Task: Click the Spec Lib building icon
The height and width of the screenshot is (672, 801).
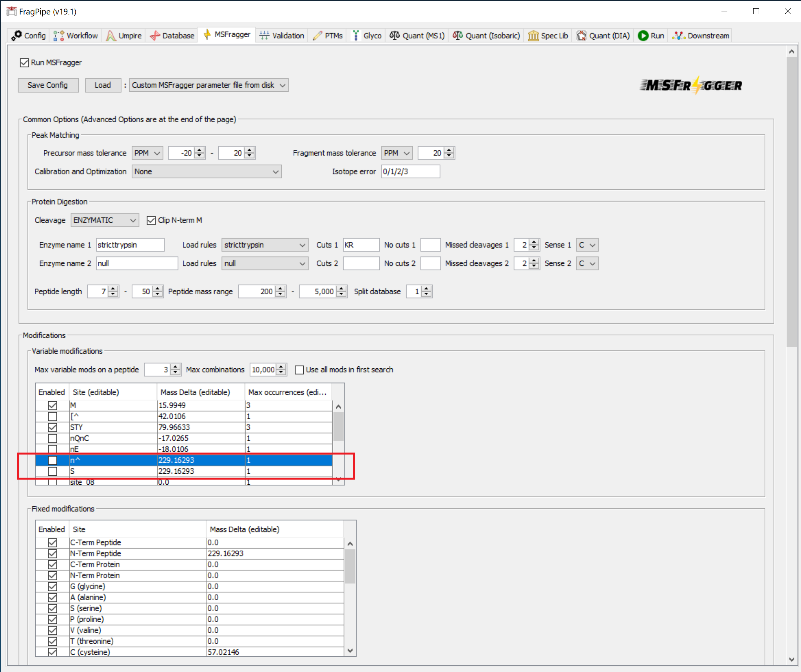Action: coord(533,36)
